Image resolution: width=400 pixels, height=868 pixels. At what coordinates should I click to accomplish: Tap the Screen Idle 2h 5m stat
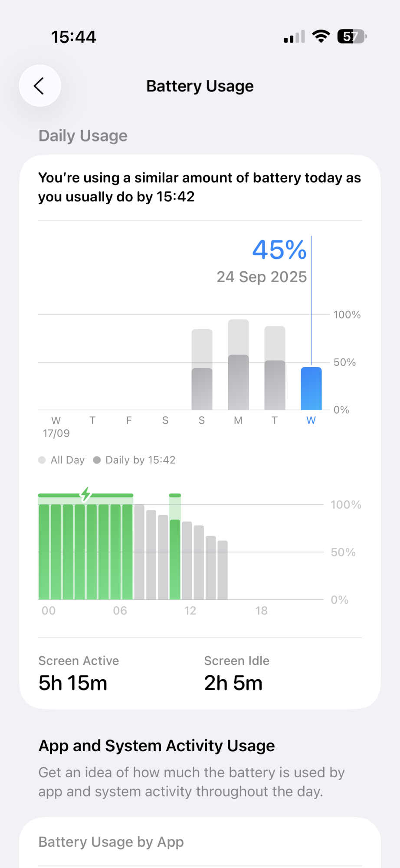click(236, 674)
